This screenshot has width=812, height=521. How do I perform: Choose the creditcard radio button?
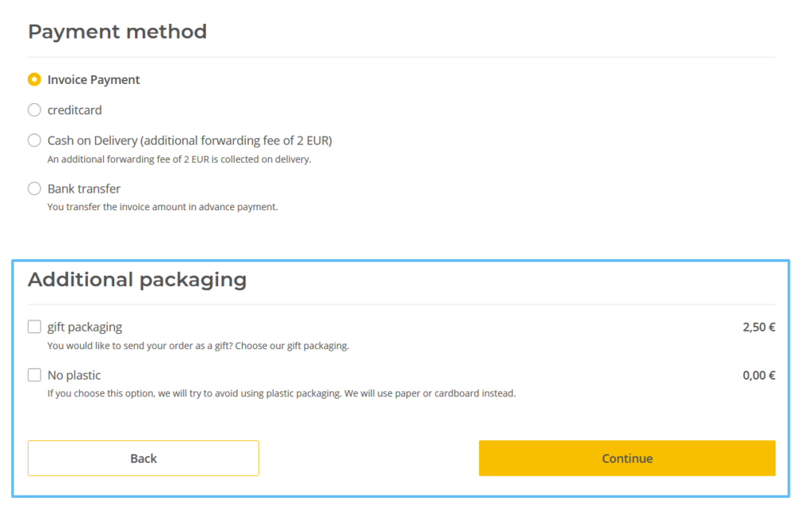pos(34,110)
